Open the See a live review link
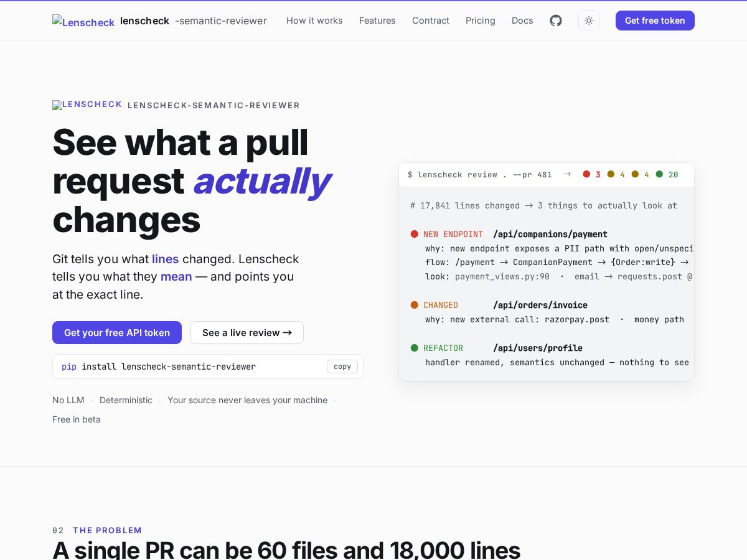The width and height of the screenshot is (747, 560). point(247,333)
